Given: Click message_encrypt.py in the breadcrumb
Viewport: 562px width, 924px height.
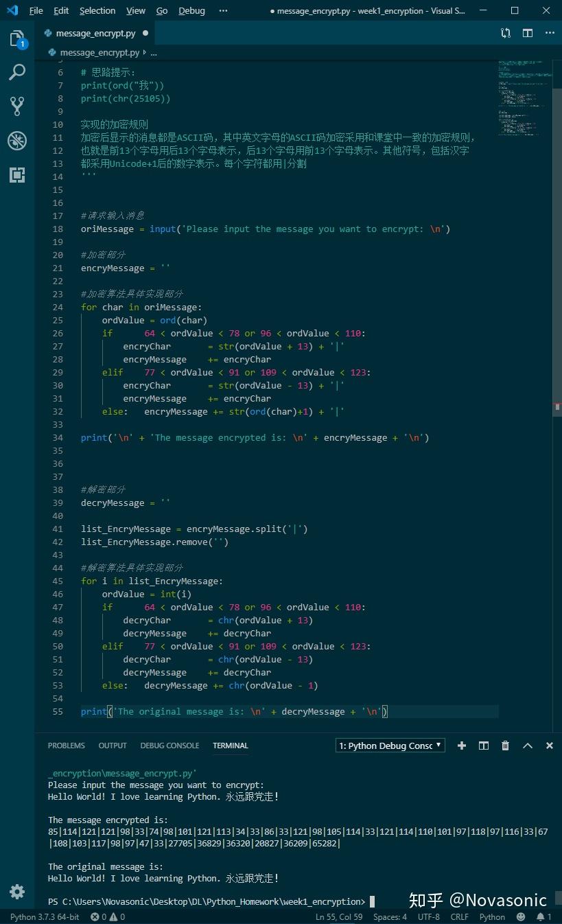Looking at the screenshot, I should (x=99, y=52).
